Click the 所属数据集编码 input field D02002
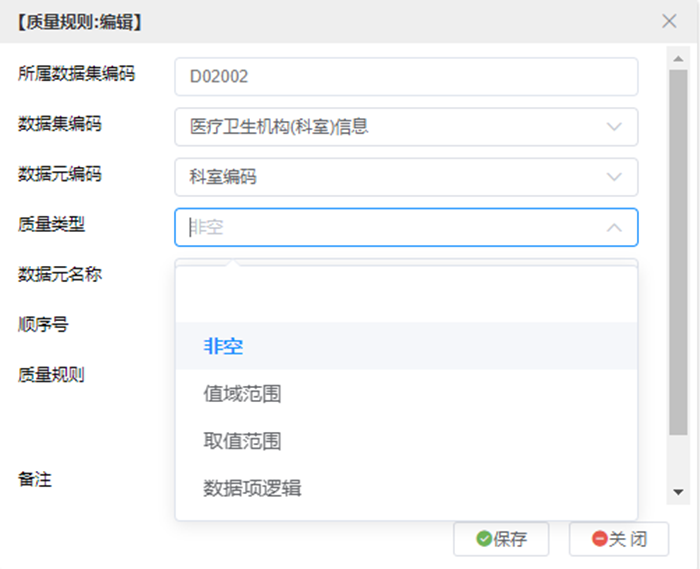The width and height of the screenshot is (700, 569). click(x=406, y=76)
